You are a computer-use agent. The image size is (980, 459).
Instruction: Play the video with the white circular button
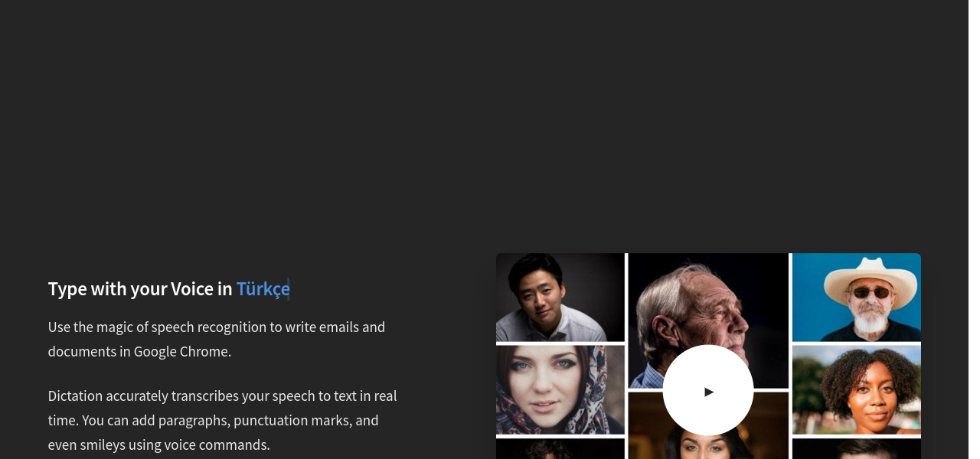click(x=707, y=391)
